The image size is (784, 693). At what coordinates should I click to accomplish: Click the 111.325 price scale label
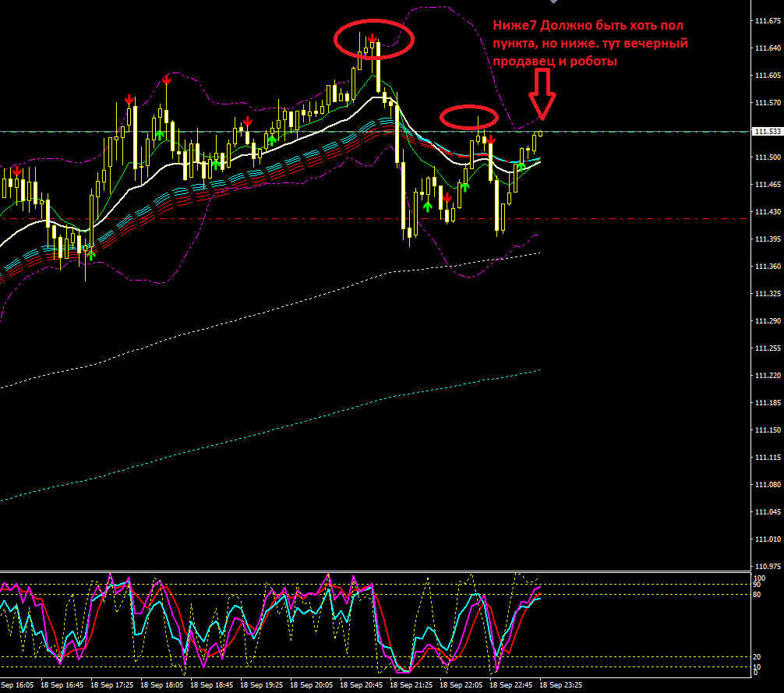click(x=768, y=294)
